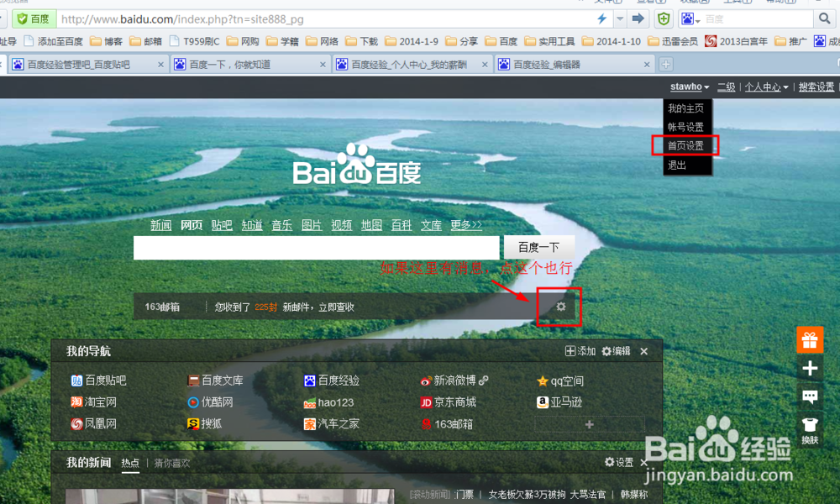Switch to 百度经验_编辑器 tab
The image size is (840, 504).
coord(574,65)
